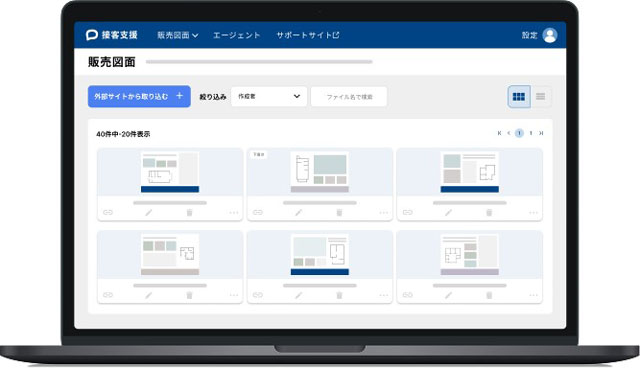Click the user profile avatar icon
The width and height of the screenshot is (640, 368).
pyautogui.click(x=550, y=35)
